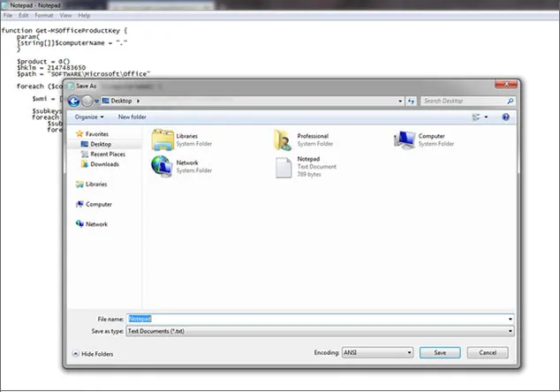This screenshot has height=392, width=560.
Task: Click the Change your view icon
Action: click(476, 117)
